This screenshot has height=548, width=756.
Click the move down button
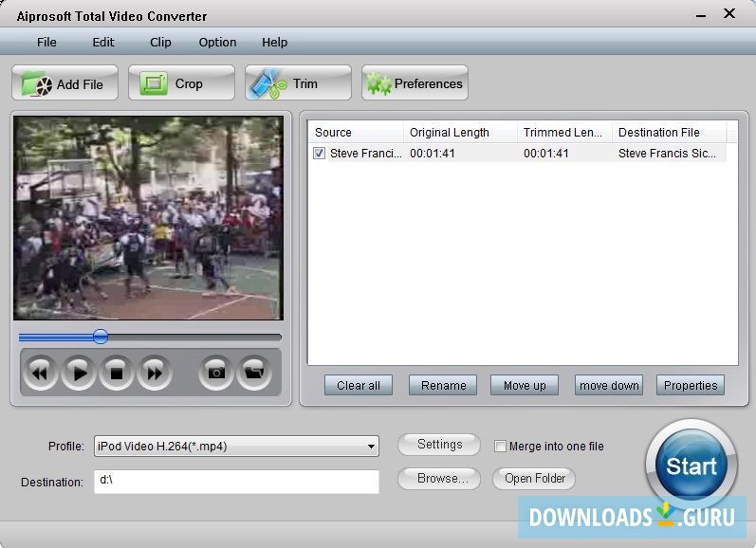(x=609, y=386)
